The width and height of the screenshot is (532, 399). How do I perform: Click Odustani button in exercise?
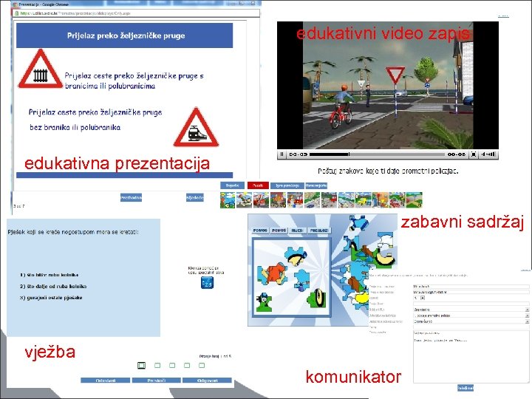pos(106,381)
